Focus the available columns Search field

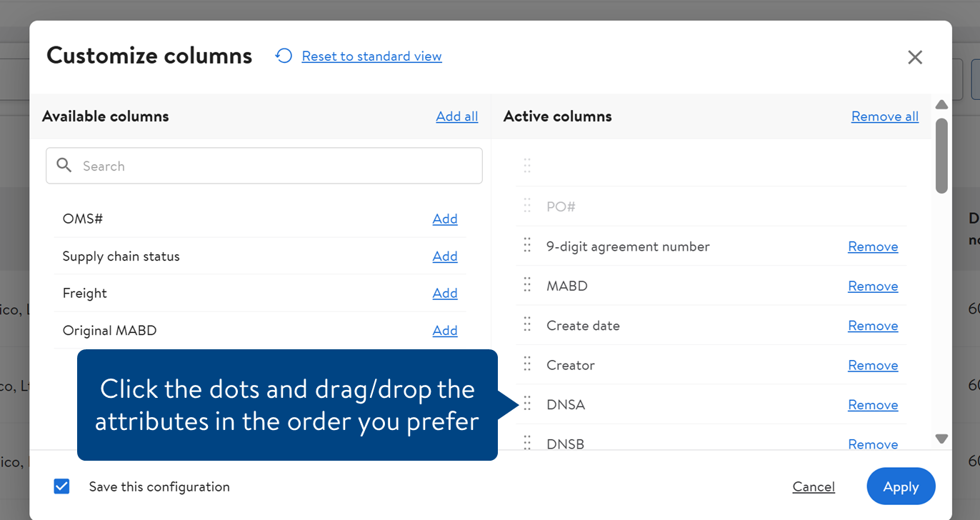click(264, 166)
